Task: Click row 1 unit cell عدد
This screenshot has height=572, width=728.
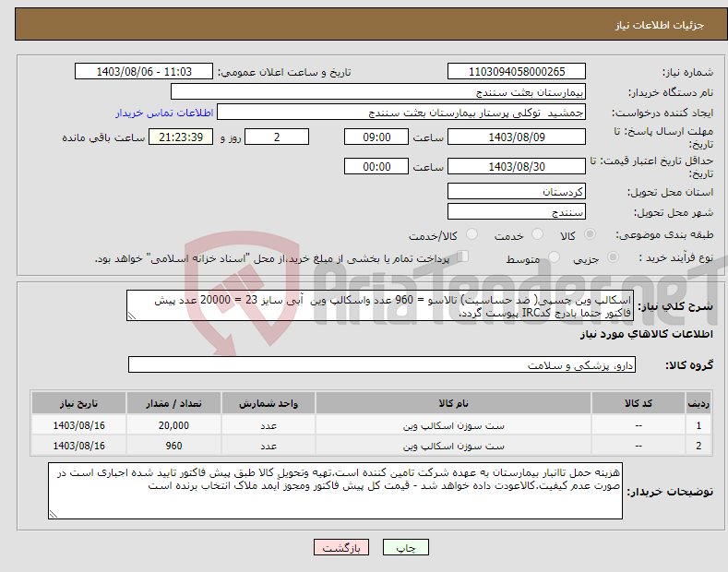Action: (x=269, y=425)
